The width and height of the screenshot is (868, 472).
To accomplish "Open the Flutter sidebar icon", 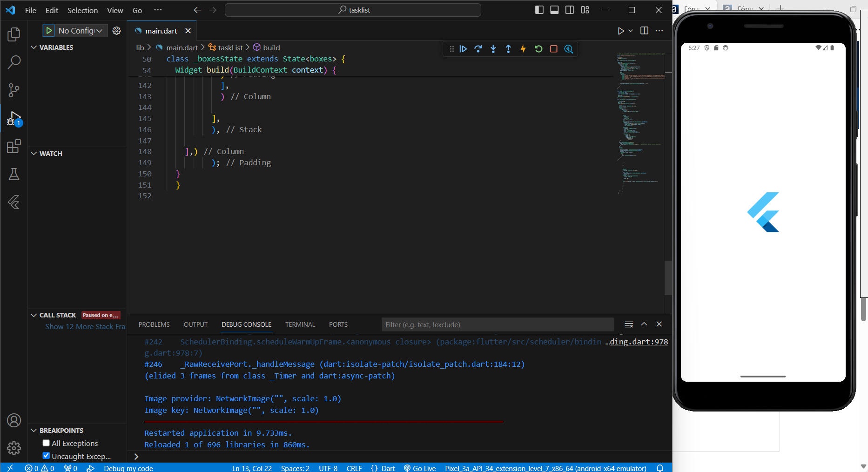I will tap(14, 202).
